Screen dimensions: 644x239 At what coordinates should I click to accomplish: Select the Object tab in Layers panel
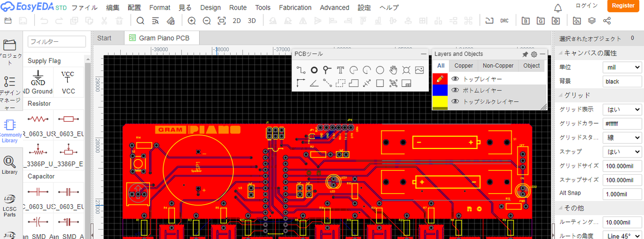[x=531, y=66]
